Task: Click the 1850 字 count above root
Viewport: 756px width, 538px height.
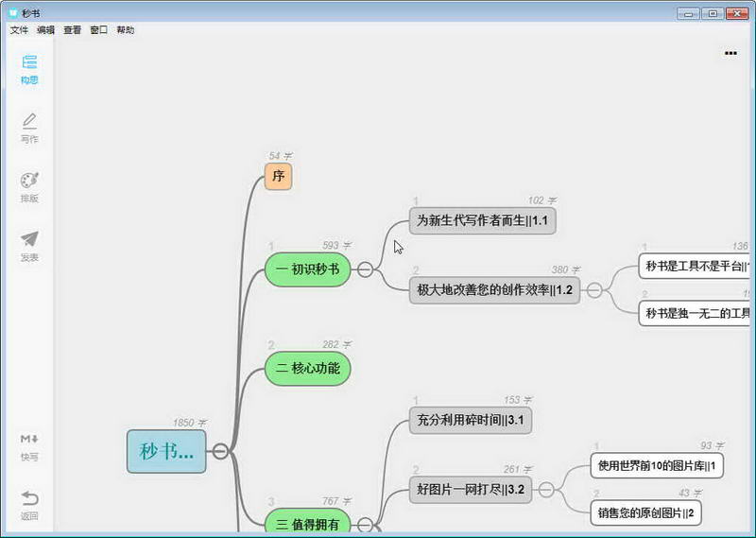Action: coord(190,424)
